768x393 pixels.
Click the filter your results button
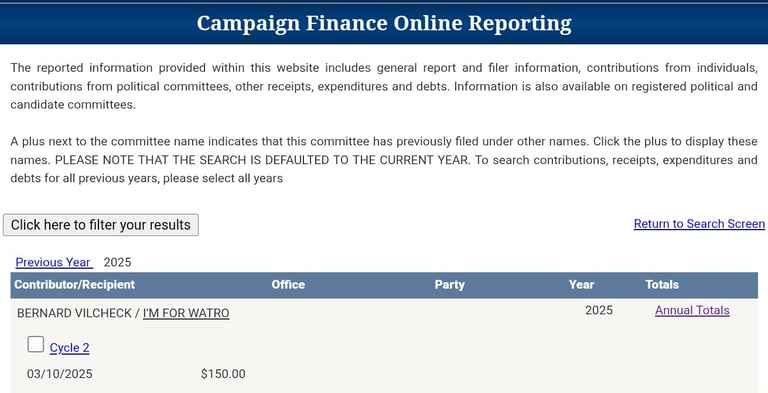[x=101, y=225]
